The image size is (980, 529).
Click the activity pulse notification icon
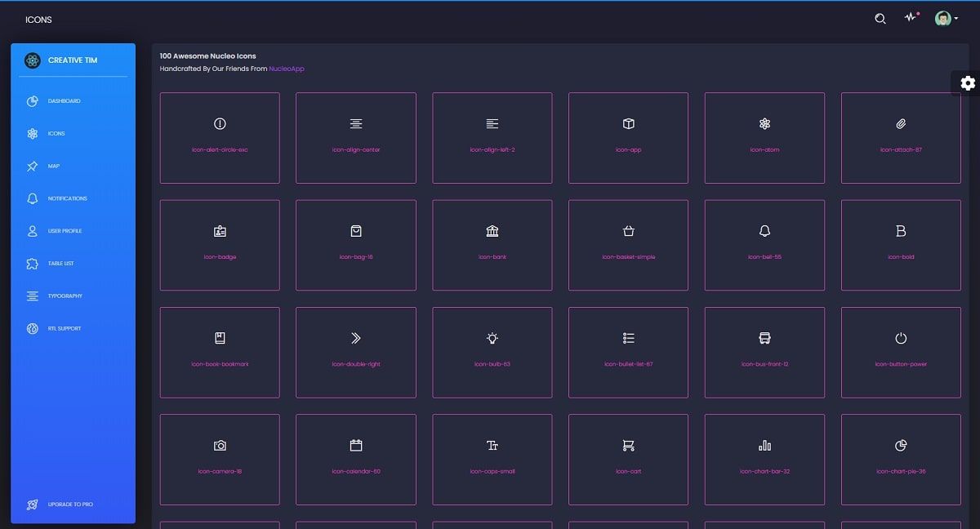pyautogui.click(x=910, y=18)
